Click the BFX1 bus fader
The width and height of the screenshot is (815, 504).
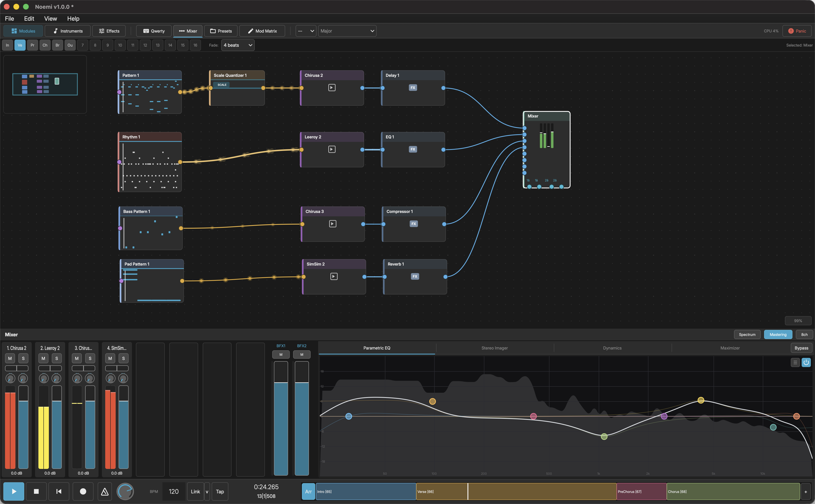281,418
